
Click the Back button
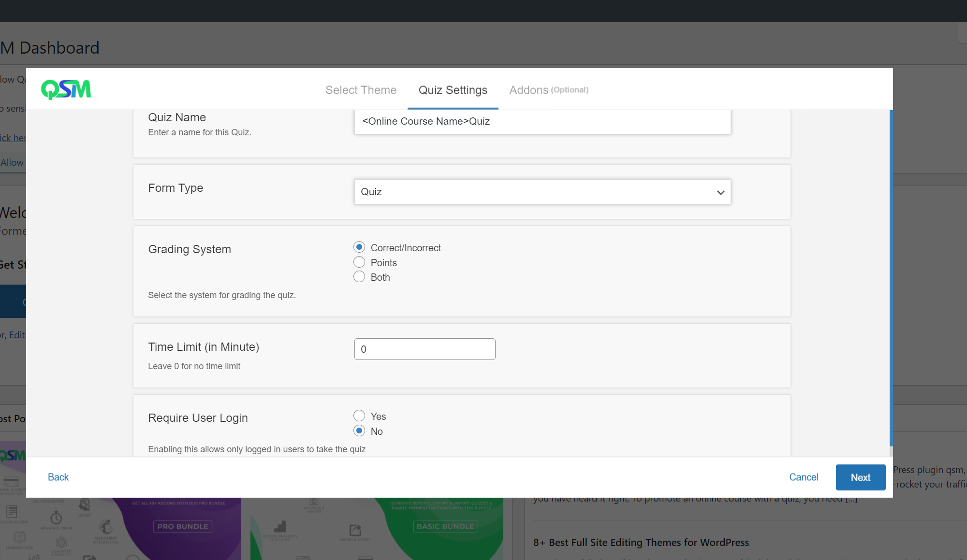point(58,477)
